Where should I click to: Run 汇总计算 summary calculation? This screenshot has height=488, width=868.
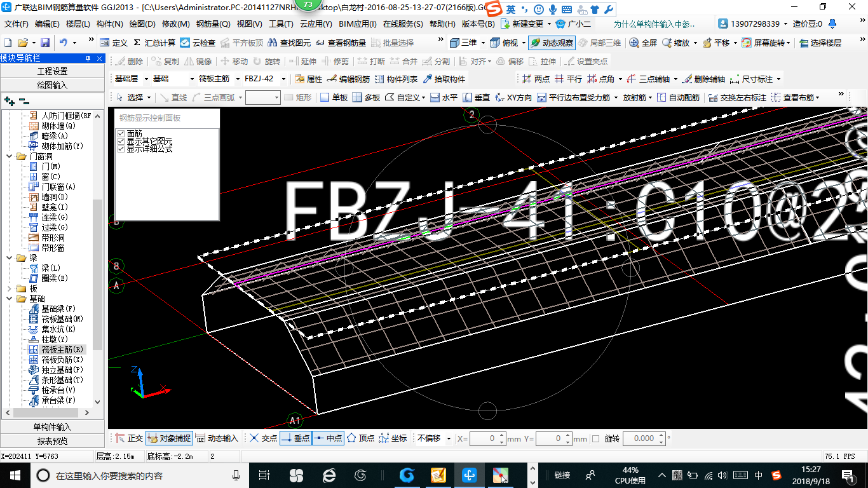coord(154,43)
